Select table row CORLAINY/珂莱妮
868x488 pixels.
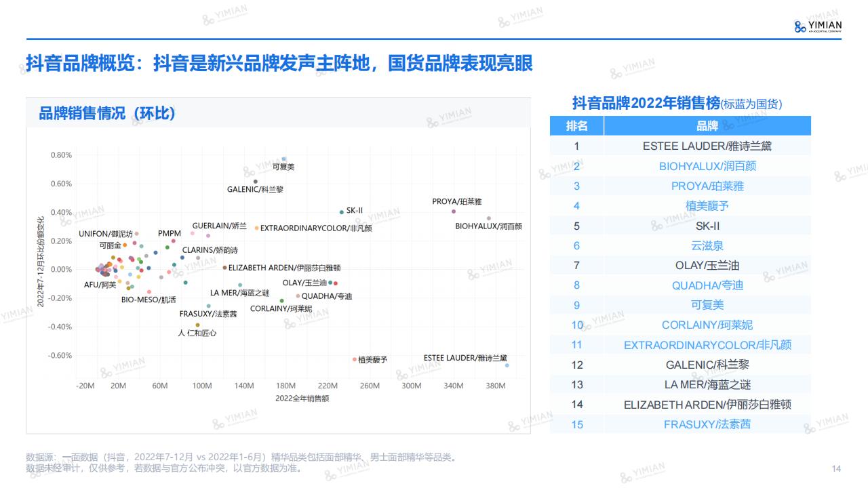(680, 325)
